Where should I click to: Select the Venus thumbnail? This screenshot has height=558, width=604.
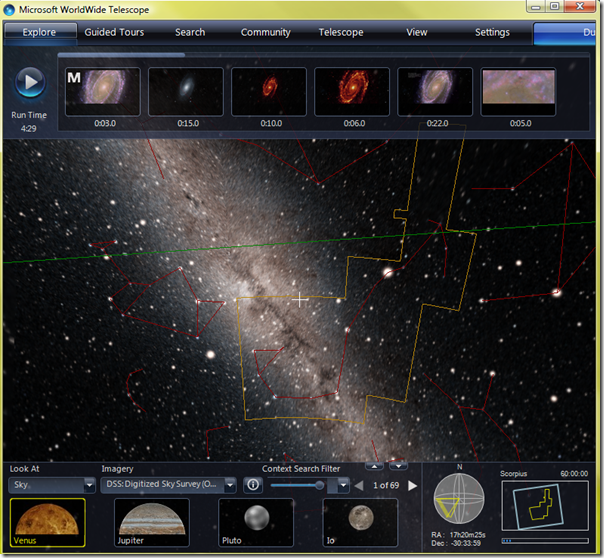(48, 523)
